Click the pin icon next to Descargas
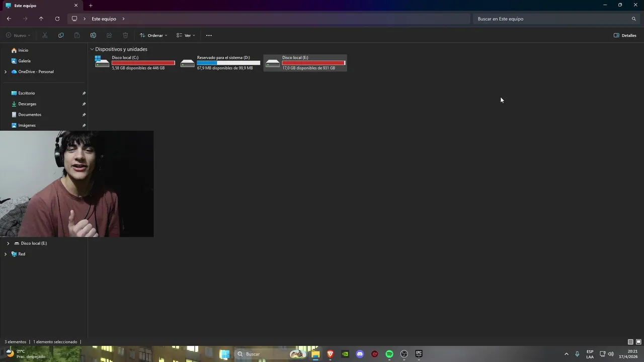 click(84, 104)
